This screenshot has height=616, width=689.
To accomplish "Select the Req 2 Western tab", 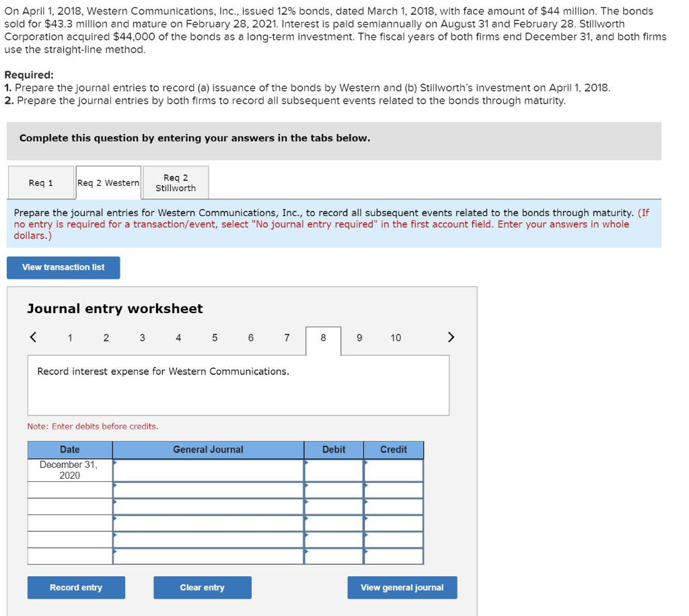I will [x=108, y=182].
